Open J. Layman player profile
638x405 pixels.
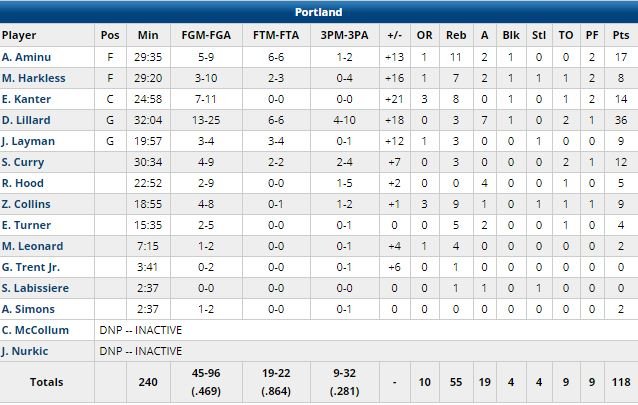tap(27, 141)
